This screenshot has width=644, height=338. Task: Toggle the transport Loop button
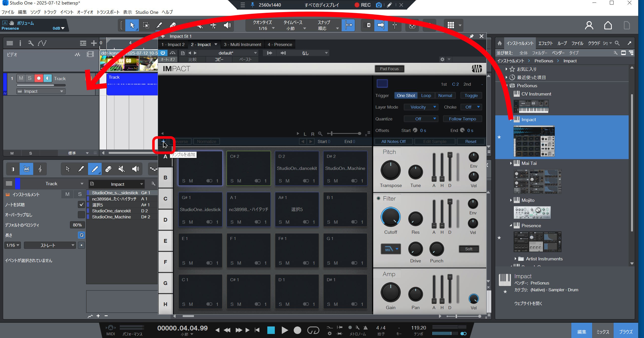click(313, 330)
